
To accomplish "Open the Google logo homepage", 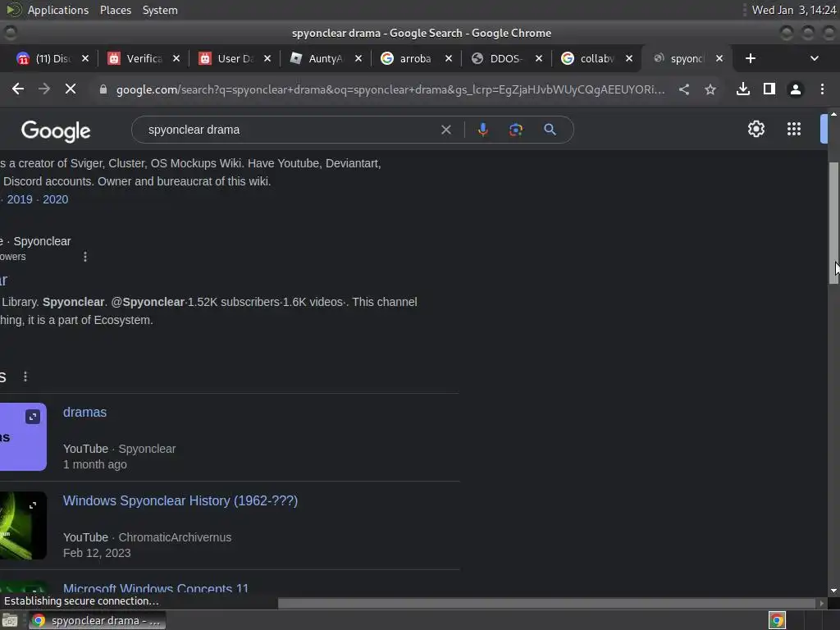I will 56,130.
